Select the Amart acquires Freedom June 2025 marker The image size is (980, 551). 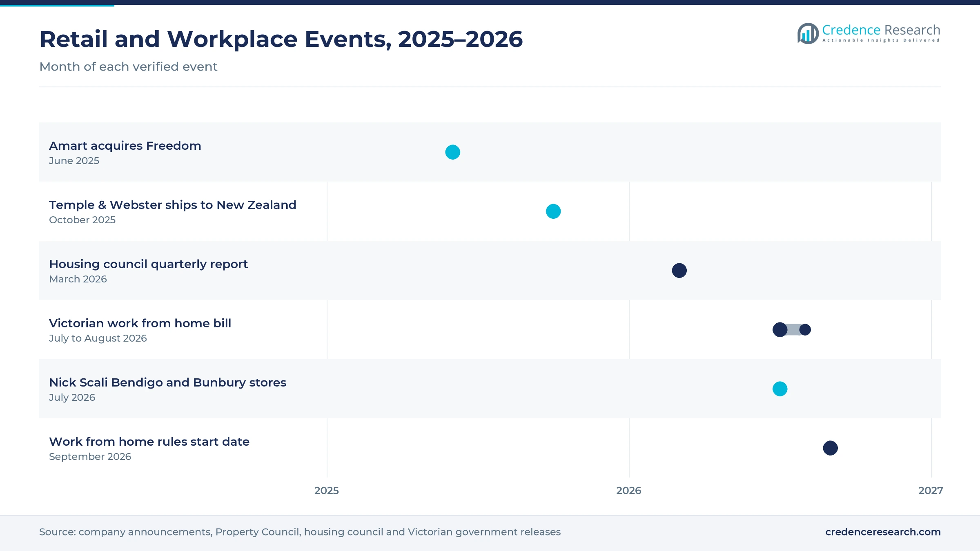(452, 152)
